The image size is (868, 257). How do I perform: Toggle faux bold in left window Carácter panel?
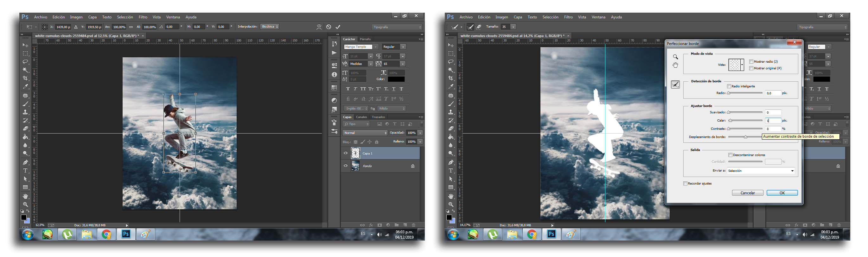tap(348, 89)
